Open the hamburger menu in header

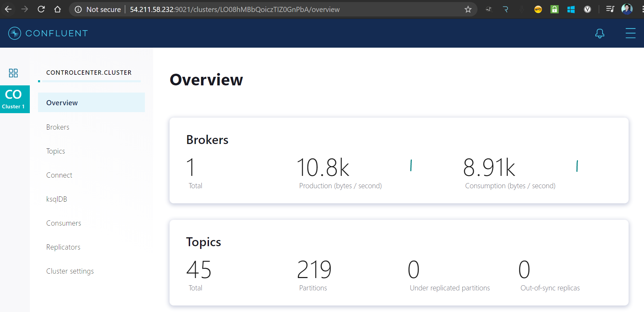pos(630,33)
